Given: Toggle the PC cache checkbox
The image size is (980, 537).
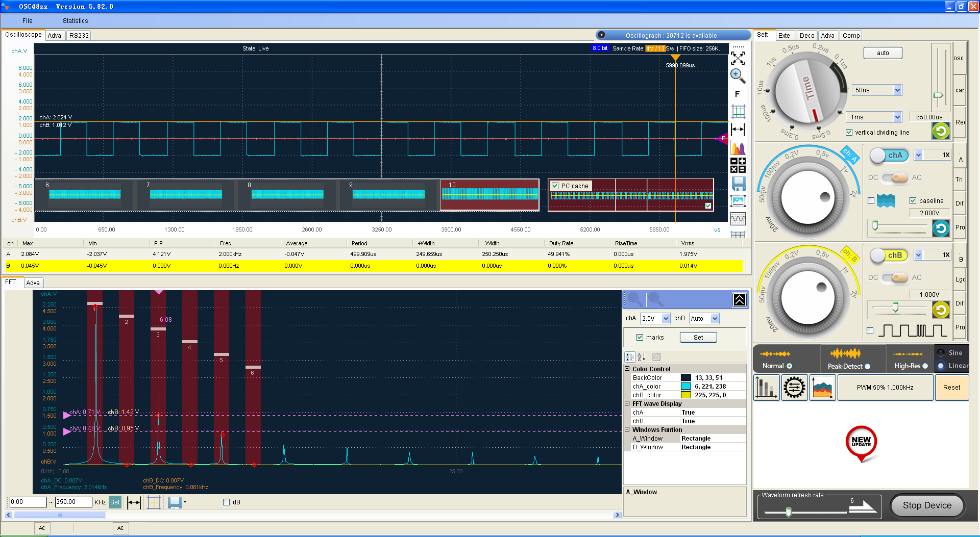Looking at the screenshot, I should point(555,186).
